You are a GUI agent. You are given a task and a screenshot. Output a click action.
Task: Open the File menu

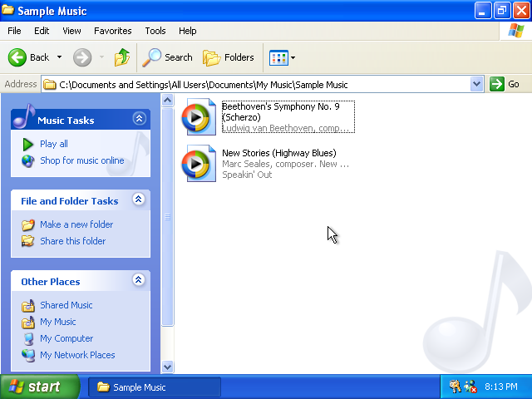pyautogui.click(x=14, y=31)
